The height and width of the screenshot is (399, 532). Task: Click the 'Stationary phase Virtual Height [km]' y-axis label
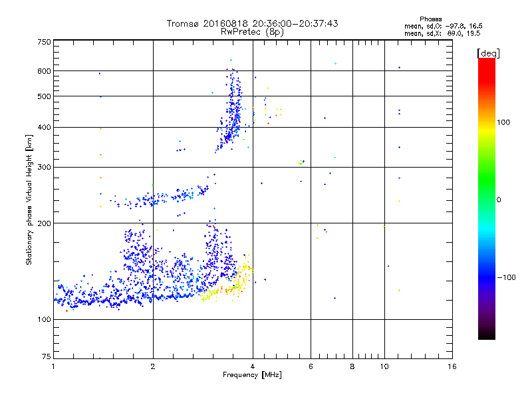[x=29, y=200]
